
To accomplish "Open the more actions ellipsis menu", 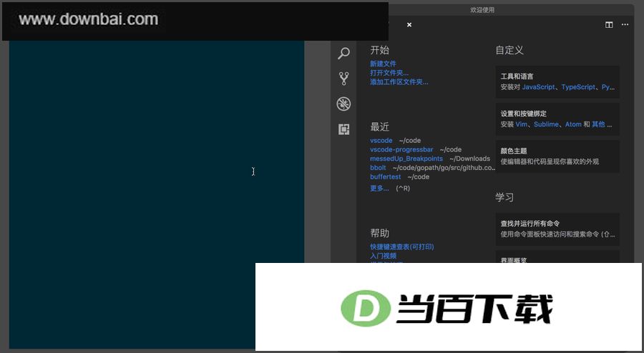I will (x=625, y=24).
